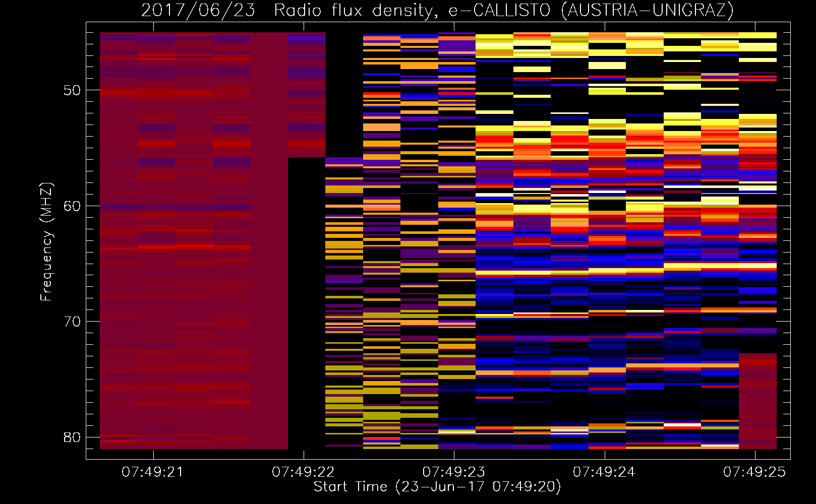Click the 50 MHz frequency tick label

[72, 90]
